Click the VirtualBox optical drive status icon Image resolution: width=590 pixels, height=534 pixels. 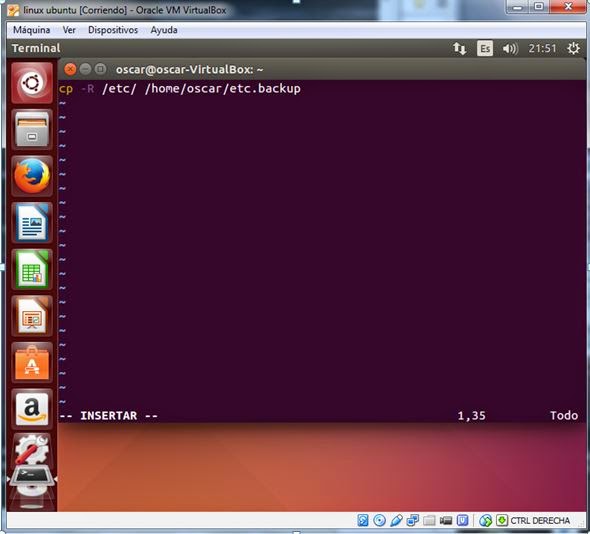(379, 520)
